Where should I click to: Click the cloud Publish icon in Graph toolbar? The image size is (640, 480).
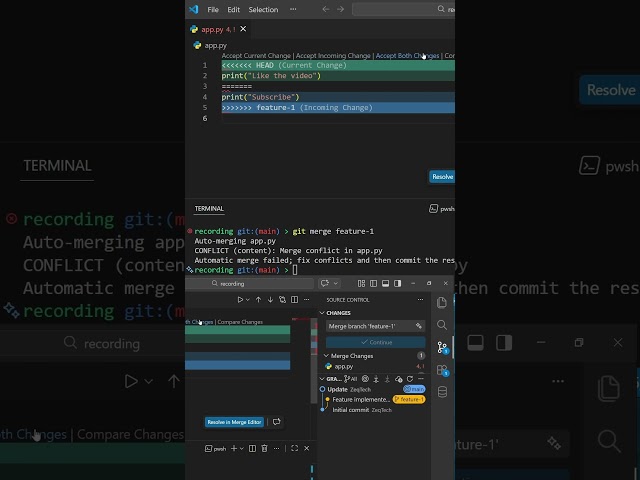(x=399, y=379)
